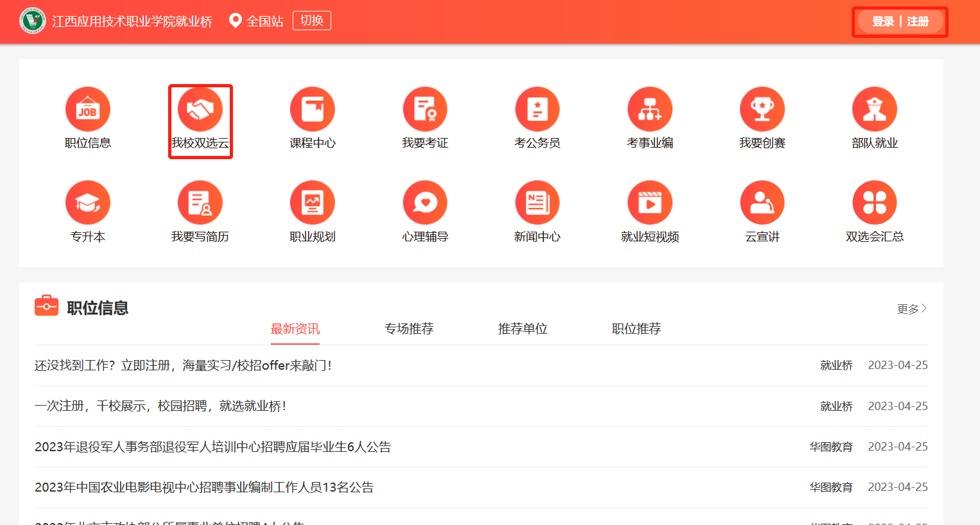The width and height of the screenshot is (980, 525).
Task: Click 就业桥 source on 还没找到工作 row
Action: click(836, 365)
